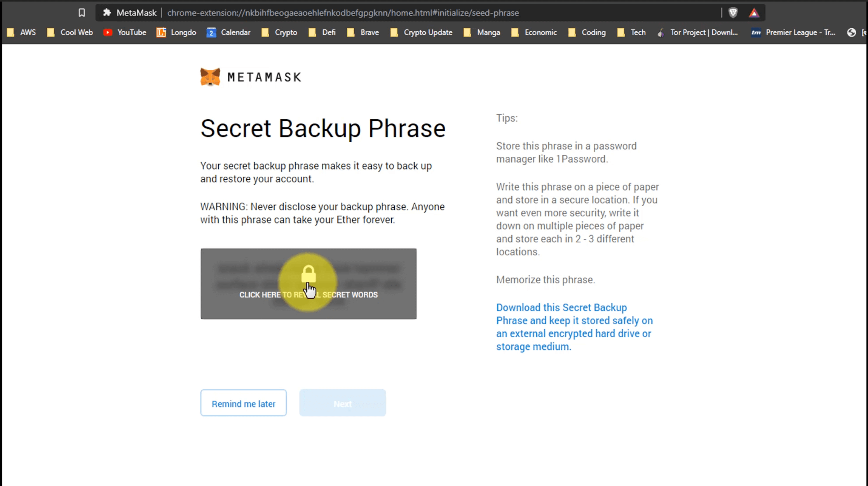Viewport: 868px width, 486px height.
Task: Click the bookmark star icon in address bar
Action: point(82,12)
